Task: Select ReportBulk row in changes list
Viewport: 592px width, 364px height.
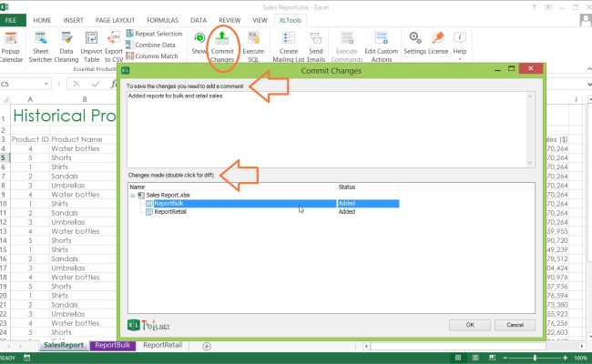Action: pyautogui.click(x=272, y=204)
